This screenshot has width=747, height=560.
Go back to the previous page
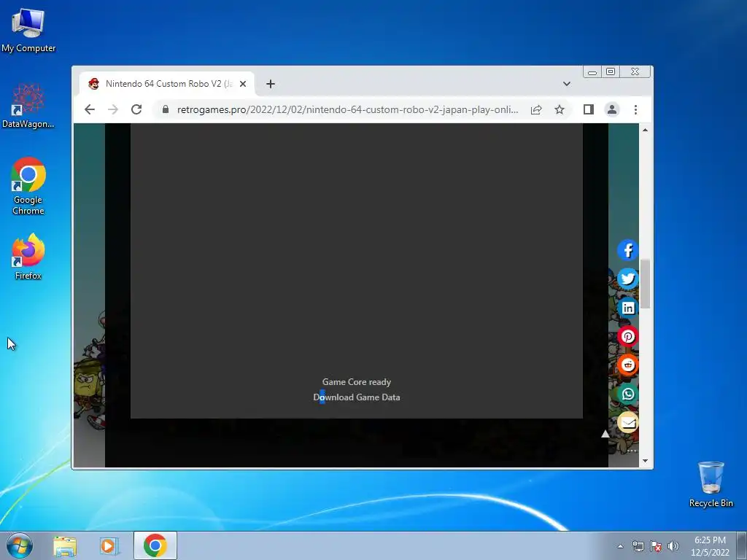pos(90,109)
